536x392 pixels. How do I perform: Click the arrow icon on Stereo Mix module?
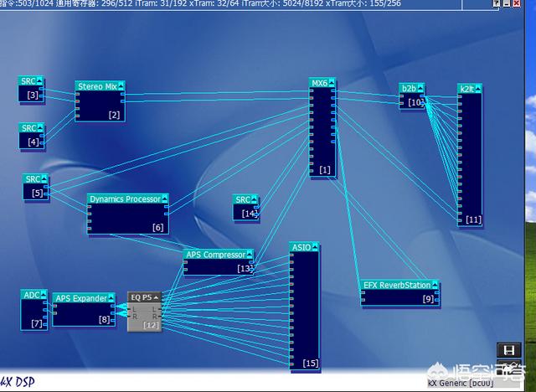(x=121, y=85)
